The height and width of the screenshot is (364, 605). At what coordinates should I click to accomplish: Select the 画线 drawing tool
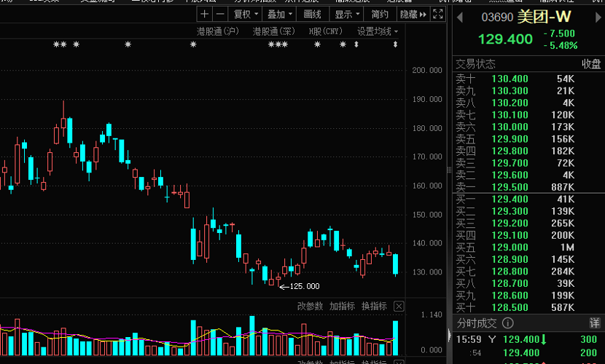click(312, 15)
